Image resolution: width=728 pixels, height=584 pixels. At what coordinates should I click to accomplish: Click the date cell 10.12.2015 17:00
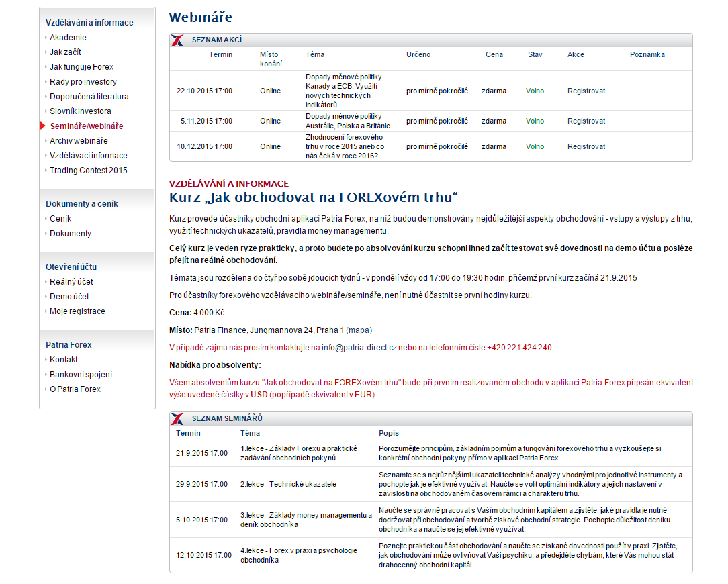tap(204, 147)
